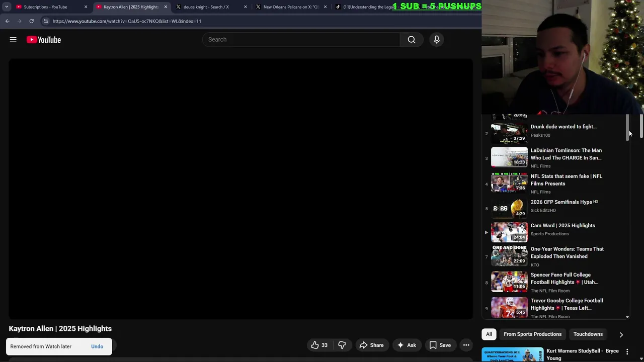
Task: Open Kurt Warners StudyBall thumbnail
Action: coord(512,354)
